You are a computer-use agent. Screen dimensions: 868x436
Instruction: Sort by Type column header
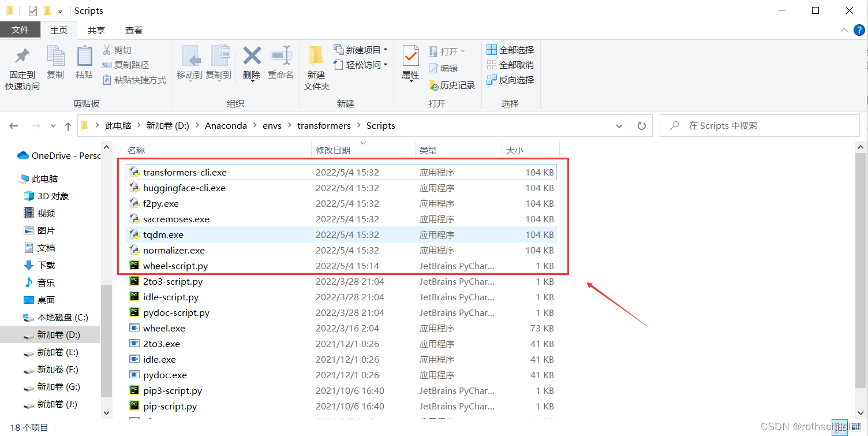[x=459, y=150]
